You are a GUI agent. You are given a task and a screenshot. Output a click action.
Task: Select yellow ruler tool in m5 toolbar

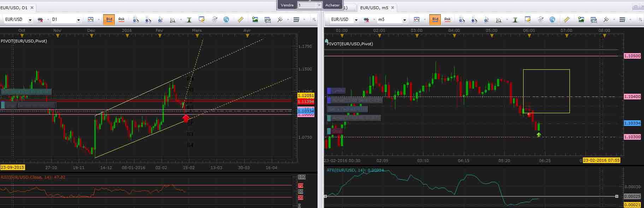tap(566, 19)
